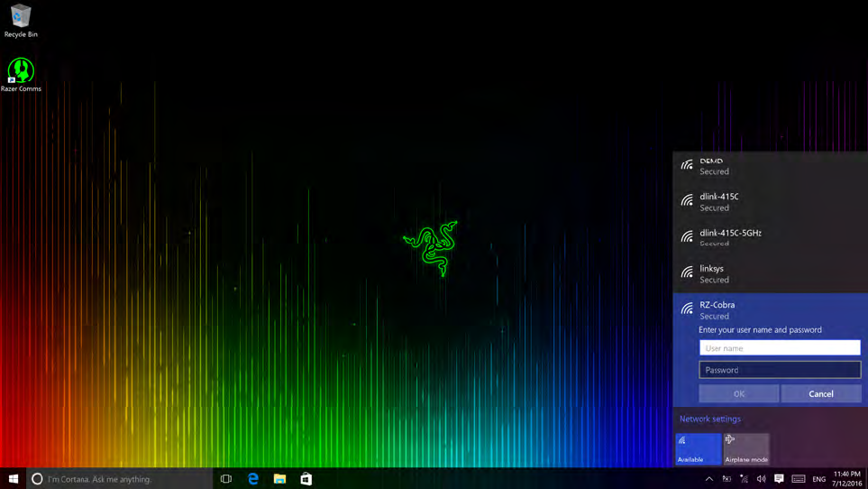Open the touch keyboard tray icon

coord(799,478)
